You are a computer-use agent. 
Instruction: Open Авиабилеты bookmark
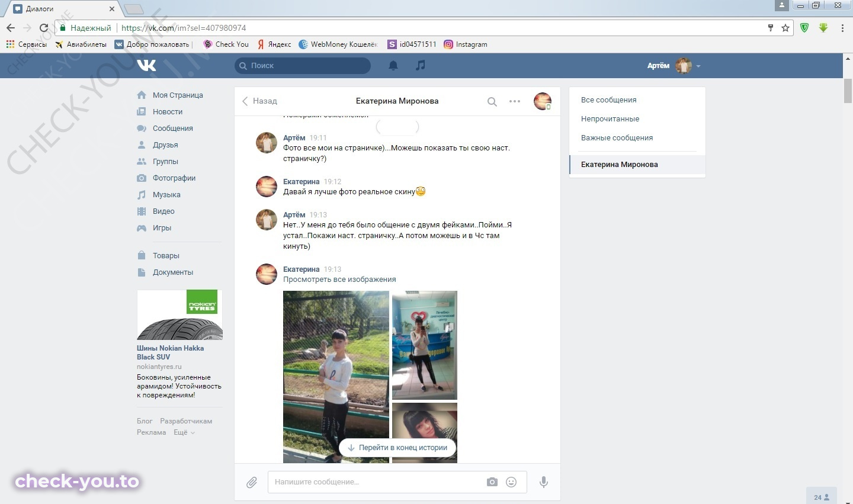[81, 44]
